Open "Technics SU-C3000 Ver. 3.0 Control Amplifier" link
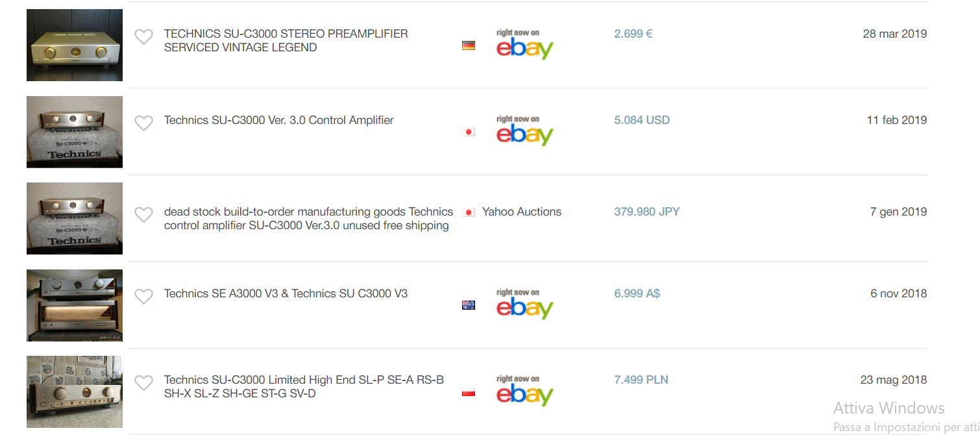 [278, 120]
